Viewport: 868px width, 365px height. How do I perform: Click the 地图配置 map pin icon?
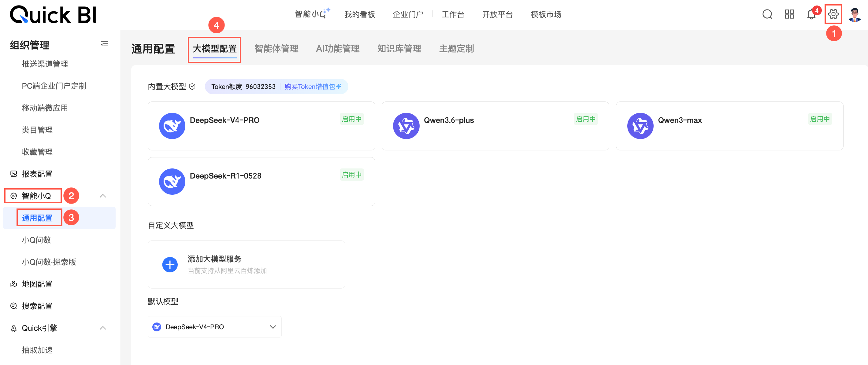pyautogui.click(x=13, y=284)
